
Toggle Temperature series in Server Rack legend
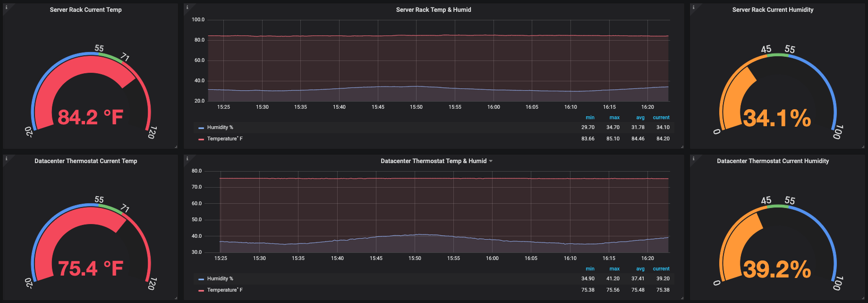pyautogui.click(x=225, y=139)
